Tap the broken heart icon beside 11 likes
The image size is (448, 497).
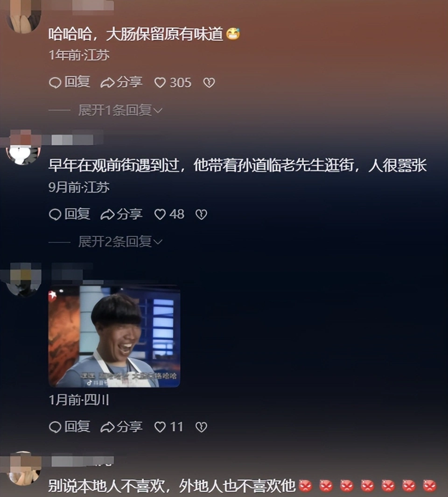[x=201, y=427]
